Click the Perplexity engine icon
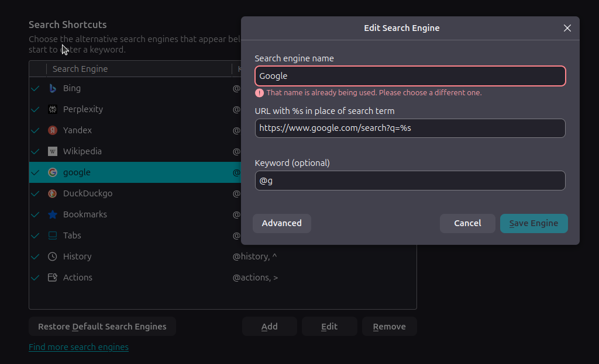This screenshot has width=599, height=364. click(53, 109)
